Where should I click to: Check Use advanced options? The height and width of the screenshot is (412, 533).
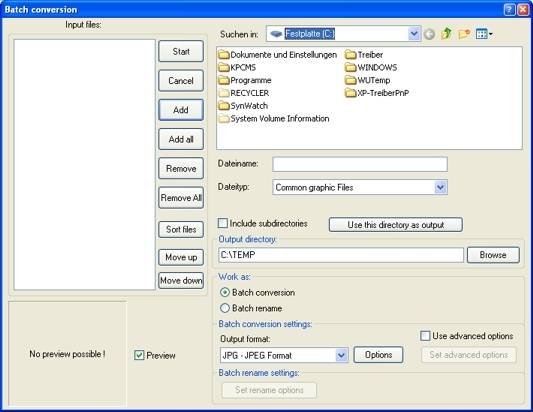(425, 336)
